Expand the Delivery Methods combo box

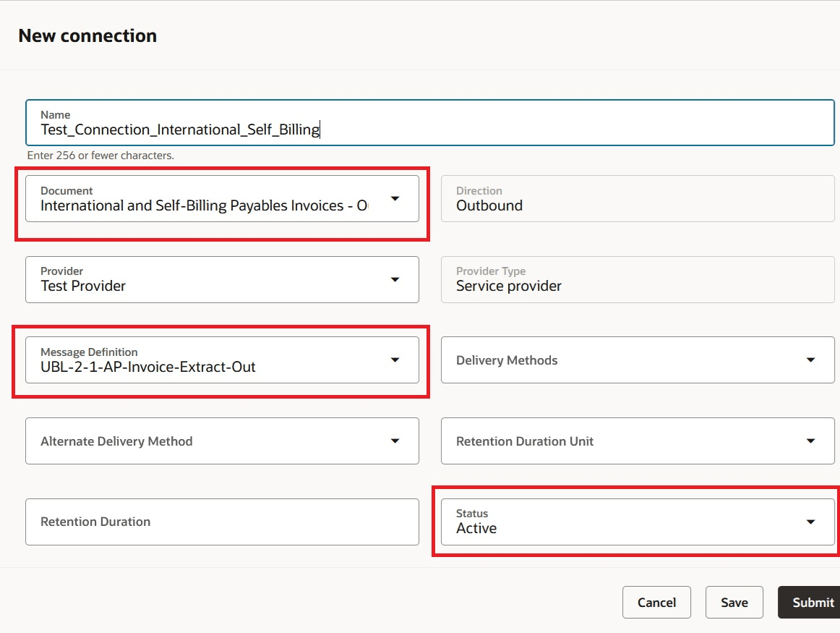pyautogui.click(x=614, y=360)
